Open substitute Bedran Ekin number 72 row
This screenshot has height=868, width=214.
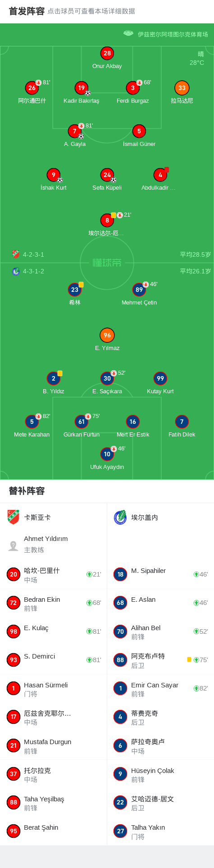pos(54,603)
